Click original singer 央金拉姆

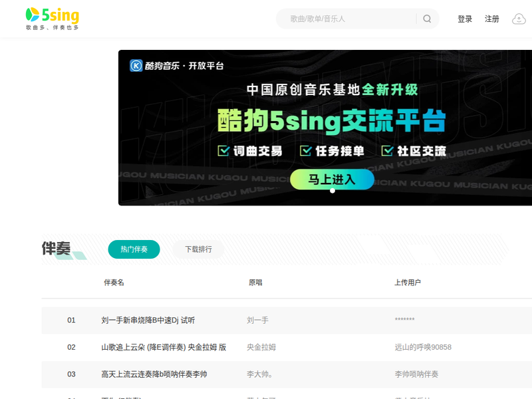tap(261, 347)
